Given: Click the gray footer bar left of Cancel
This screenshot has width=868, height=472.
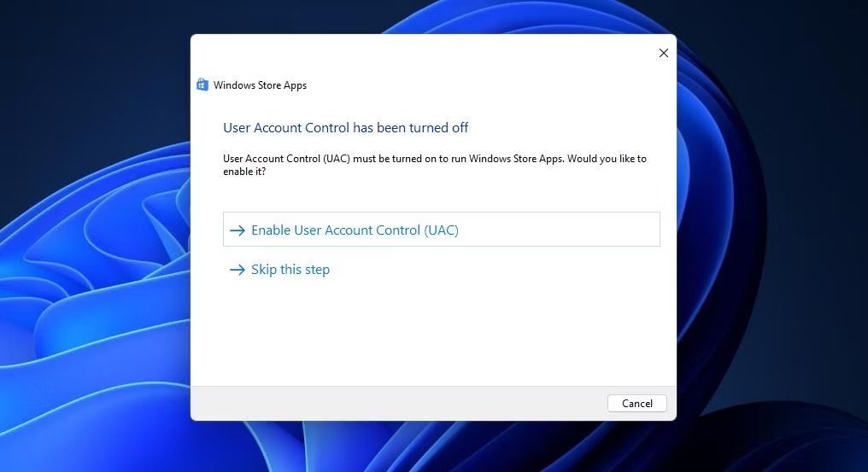Looking at the screenshot, I should (399, 404).
